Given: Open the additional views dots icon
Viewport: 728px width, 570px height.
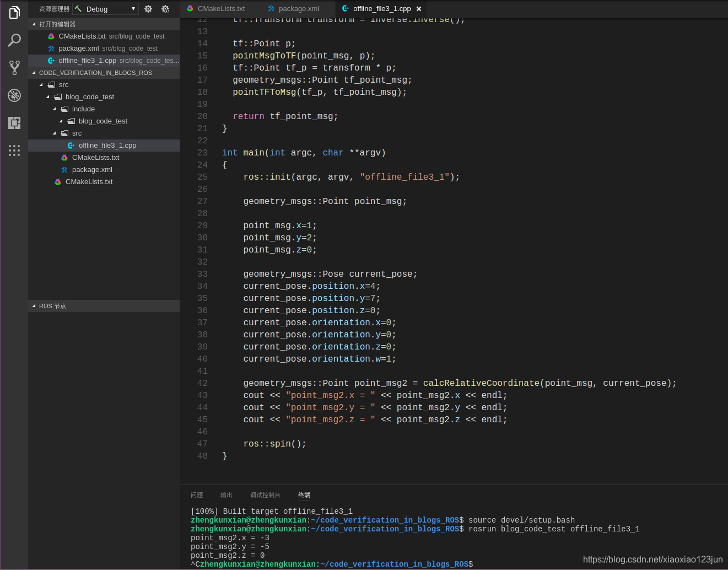Looking at the screenshot, I should click(x=14, y=150).
